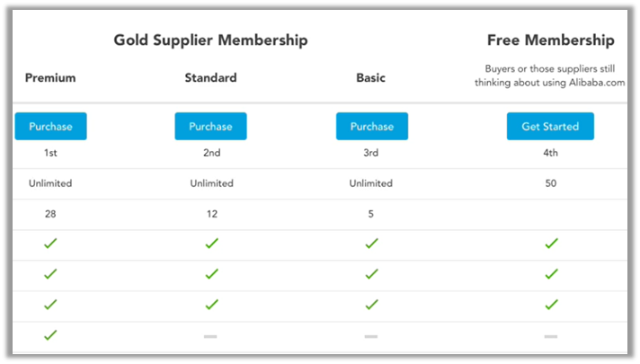
Task: Click the Gold Supplier Membership title
Action: pos(210,40)
